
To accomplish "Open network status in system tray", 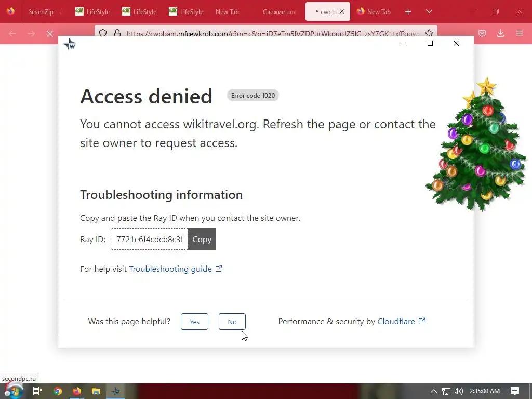I will point(446,391).
